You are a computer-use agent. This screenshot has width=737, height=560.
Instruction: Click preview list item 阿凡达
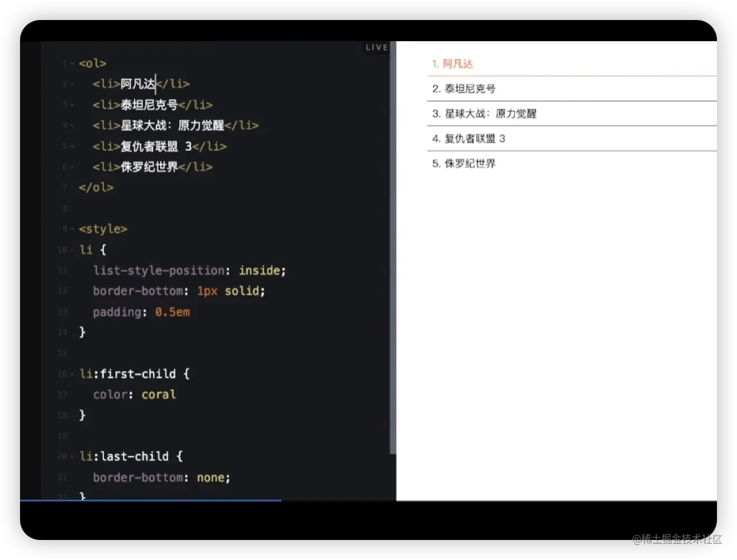point(572,64)
